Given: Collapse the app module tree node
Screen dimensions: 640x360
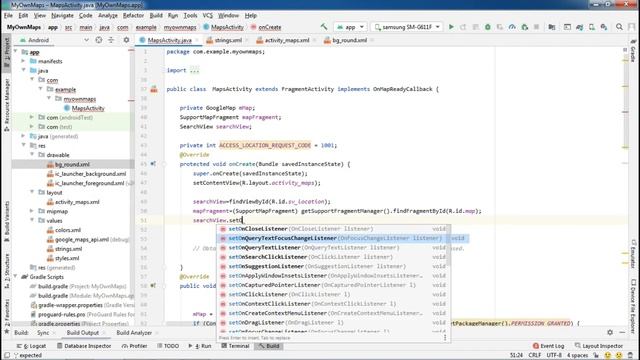Looking at the screenshot, I should pyautogui.click(x=16, y=52).
